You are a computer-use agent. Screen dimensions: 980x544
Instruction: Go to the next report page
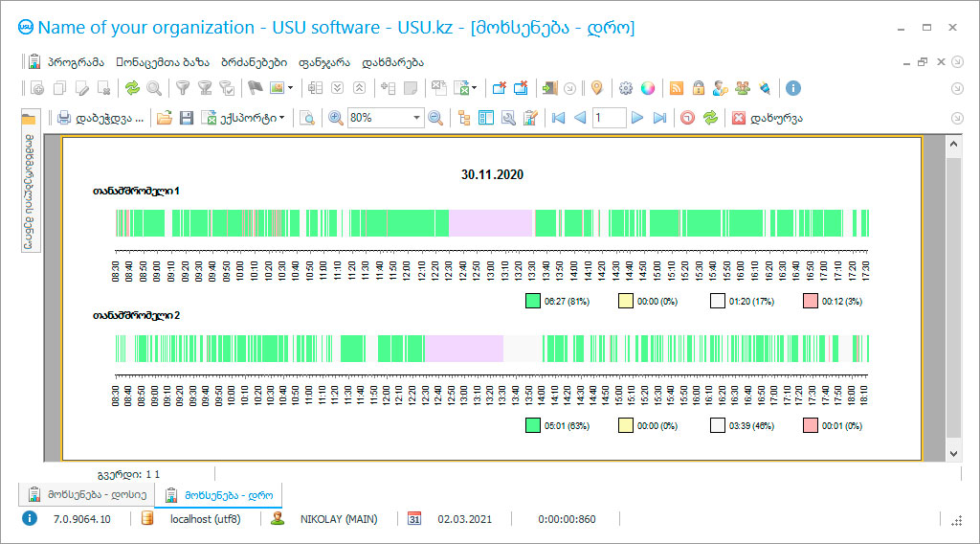tap(636, 118)
